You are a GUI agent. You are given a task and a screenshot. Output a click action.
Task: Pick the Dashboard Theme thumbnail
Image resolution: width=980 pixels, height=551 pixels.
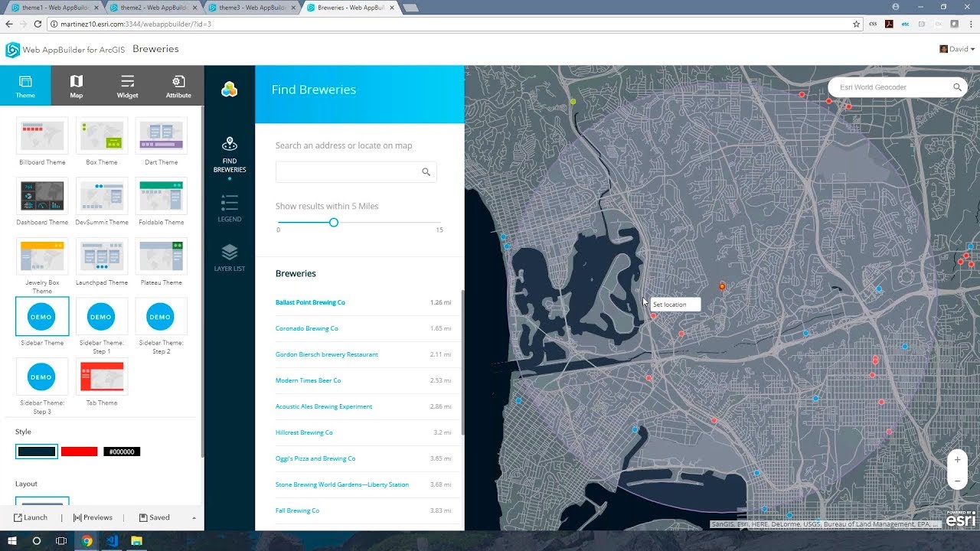[x=42, y=197]
